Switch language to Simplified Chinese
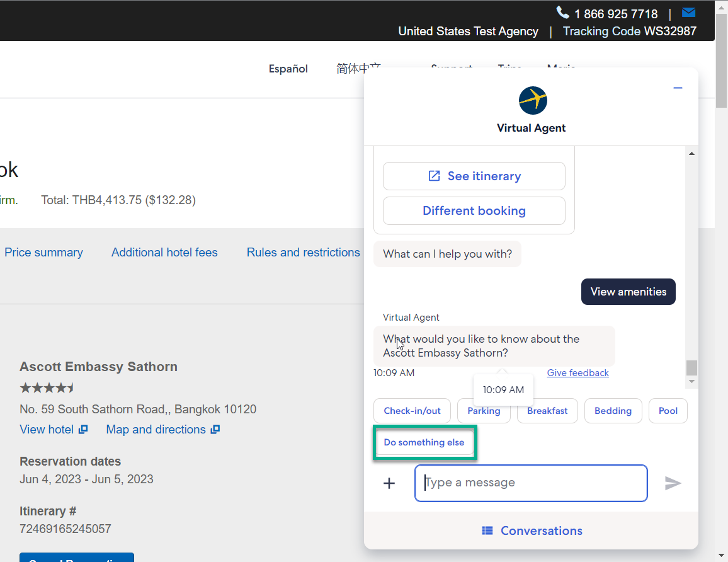The height and width of the screenshot is (562, 728). coord(358,69)
